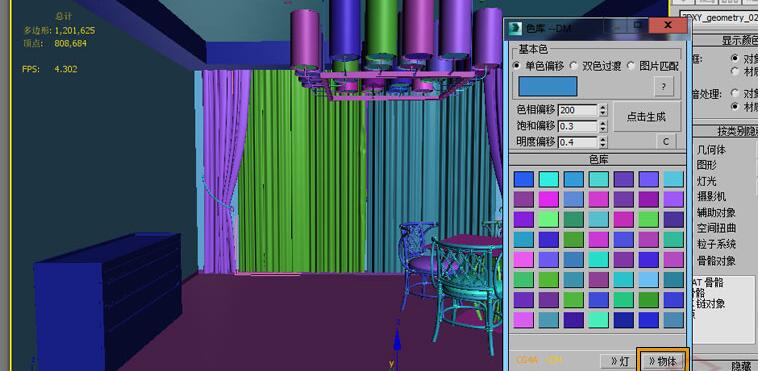
Task: Click the 明度偏移 spinner arrows
Action: click(x=603, y=142)
